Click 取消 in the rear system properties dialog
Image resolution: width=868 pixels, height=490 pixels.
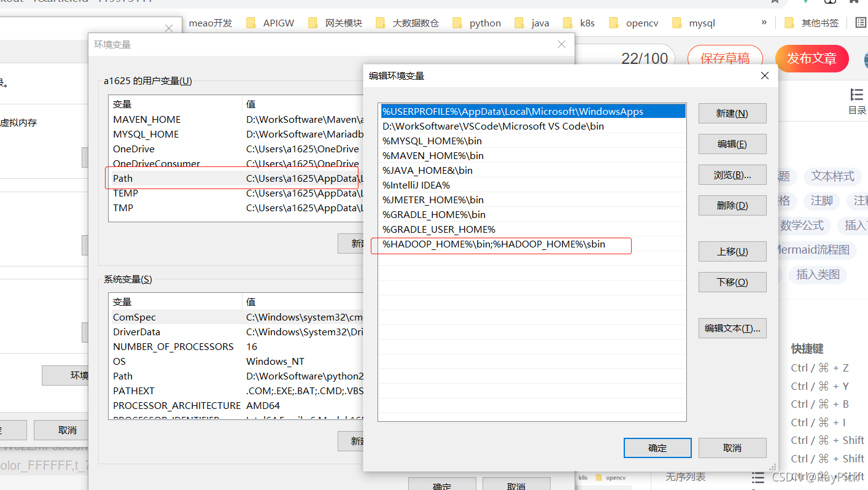pyautogui.click(x=61, y=430)
